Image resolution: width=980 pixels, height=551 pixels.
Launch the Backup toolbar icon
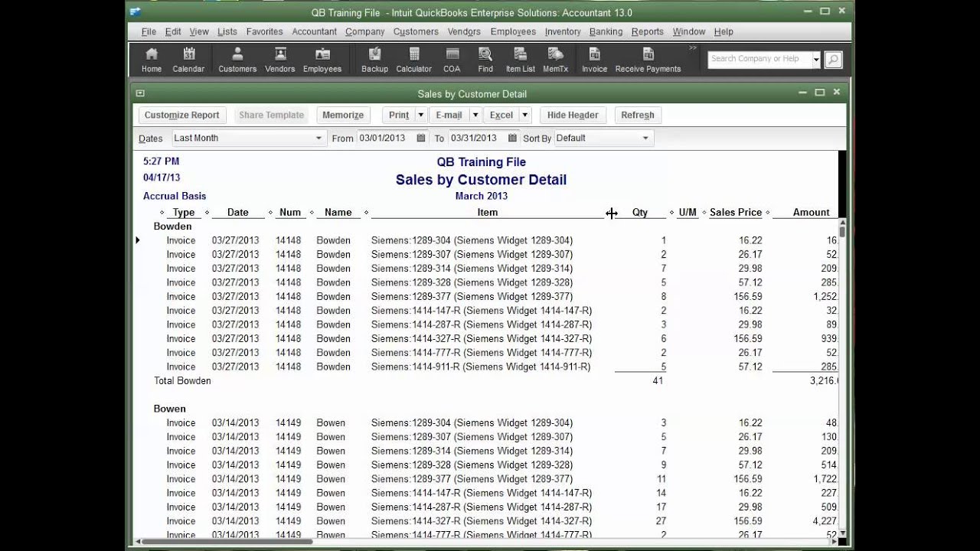click(374, 60)
